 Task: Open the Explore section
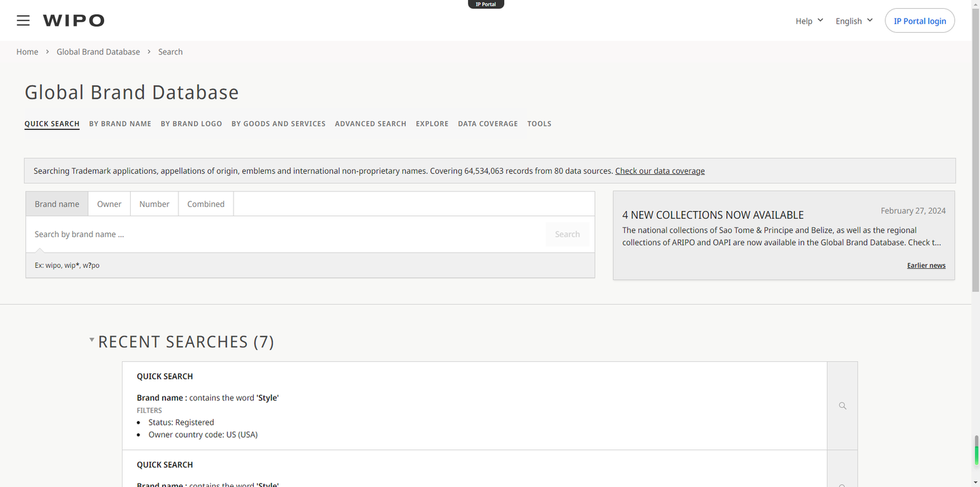point(432,124)
